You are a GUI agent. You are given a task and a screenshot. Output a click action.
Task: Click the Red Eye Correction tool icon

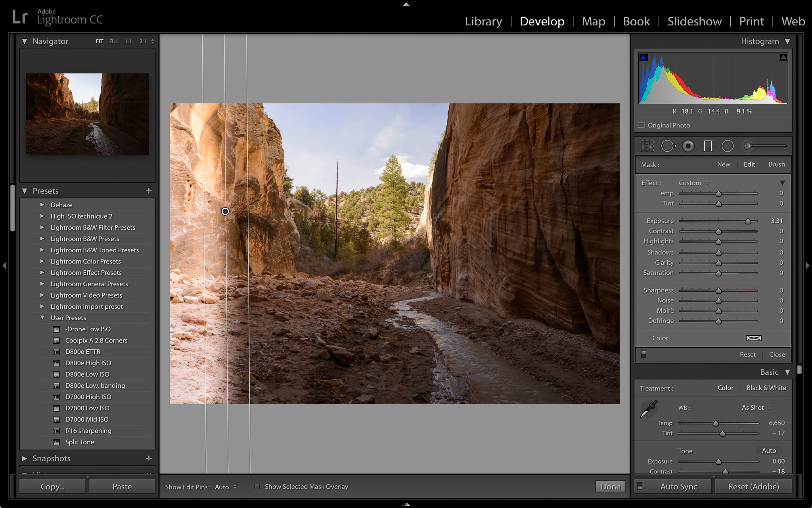click(x=689, y=146)
